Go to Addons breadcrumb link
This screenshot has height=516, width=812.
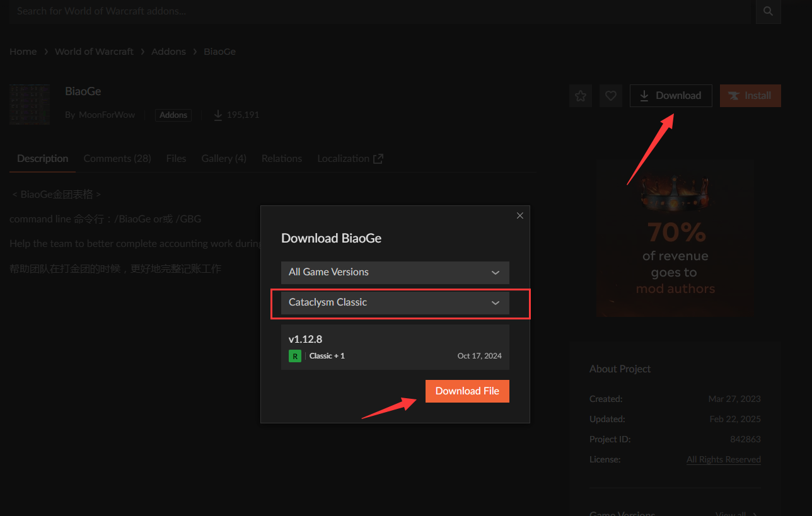click(168, 52)
